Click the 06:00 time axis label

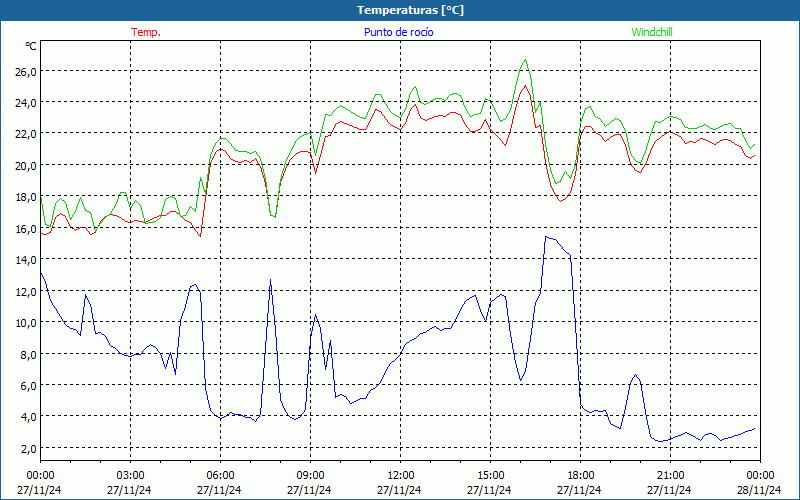[220, 476]
